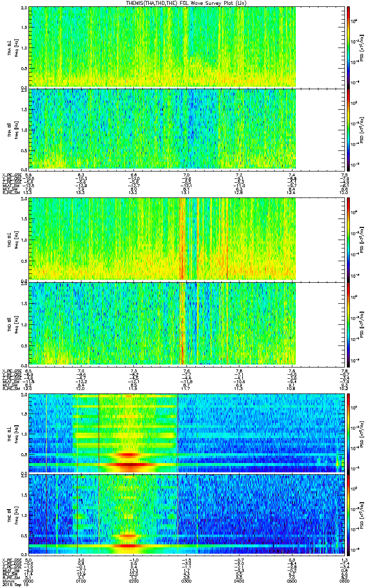Viewport: 368px width, 588px height.
Task: Click the THE B-parallel color bar
Action: click(348, 514)
